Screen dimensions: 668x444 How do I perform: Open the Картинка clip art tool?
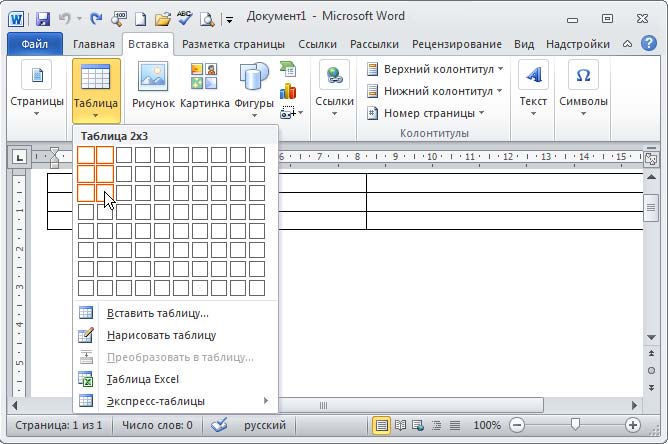(x=204, y=86)
